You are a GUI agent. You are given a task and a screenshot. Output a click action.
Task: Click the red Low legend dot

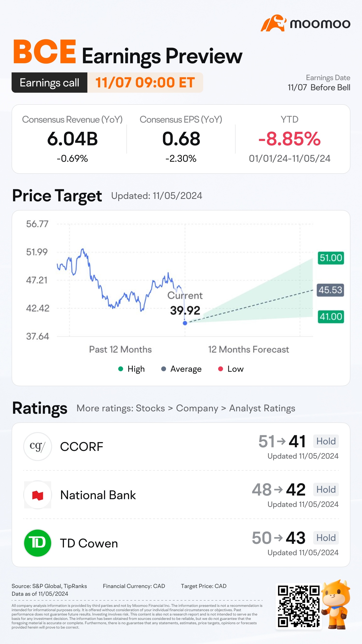(221, 369)
